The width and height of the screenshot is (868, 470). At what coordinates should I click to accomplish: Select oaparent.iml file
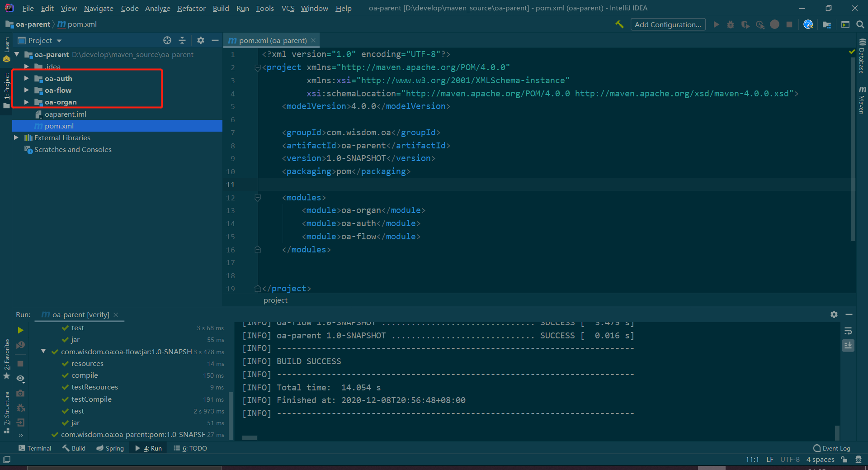coord(65,114)
